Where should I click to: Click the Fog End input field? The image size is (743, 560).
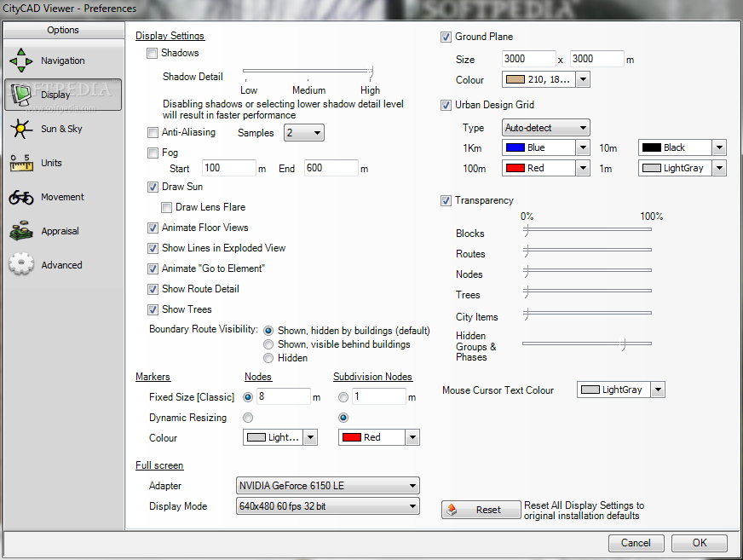pyautogui.click(x=331, y=168)
